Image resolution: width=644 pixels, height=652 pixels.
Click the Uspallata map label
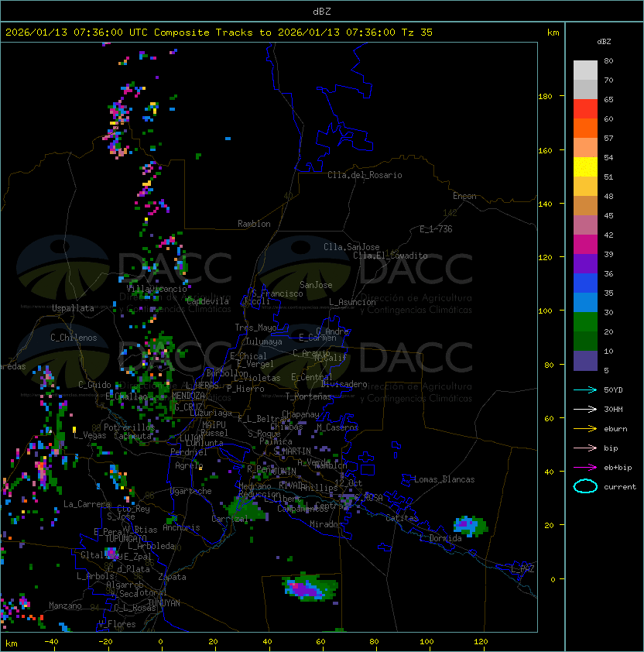click(x=73, y=308)
